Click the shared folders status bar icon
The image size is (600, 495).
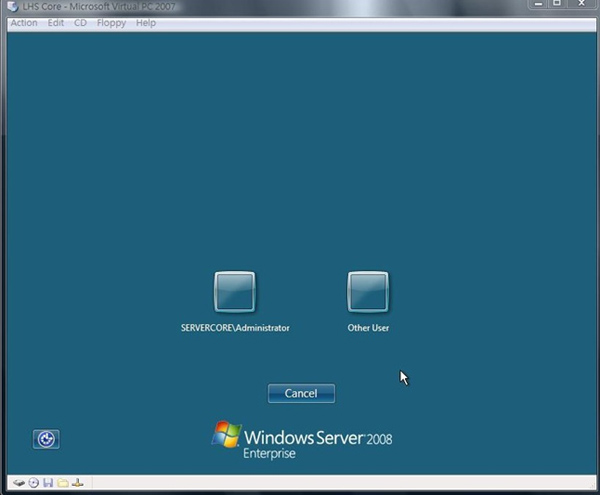[x=62, y=482]
